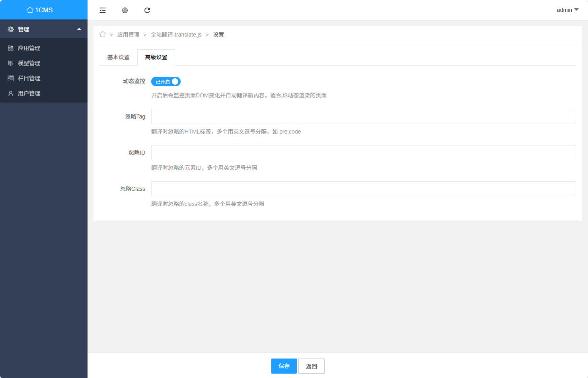Open the admin user dropdown
The image size is (588, 378).
point(567,10)
